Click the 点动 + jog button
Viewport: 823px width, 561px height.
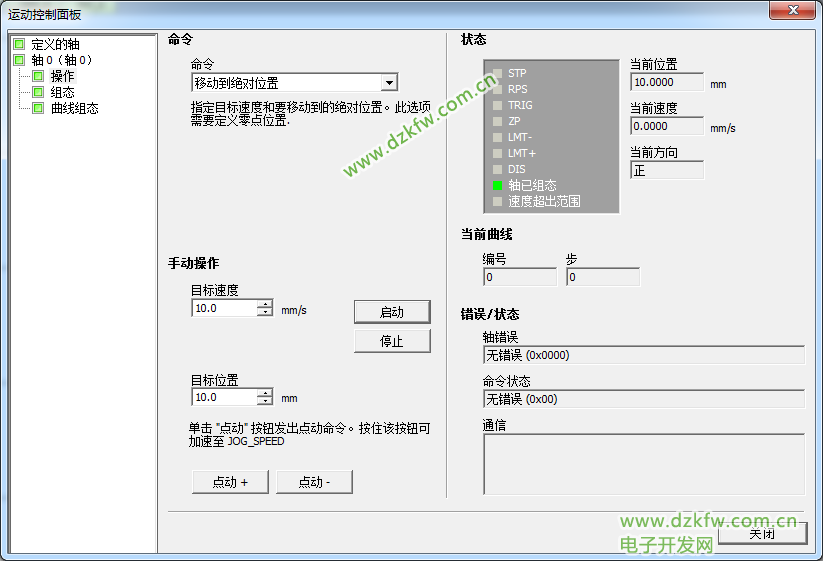click(x=232, y=482)
